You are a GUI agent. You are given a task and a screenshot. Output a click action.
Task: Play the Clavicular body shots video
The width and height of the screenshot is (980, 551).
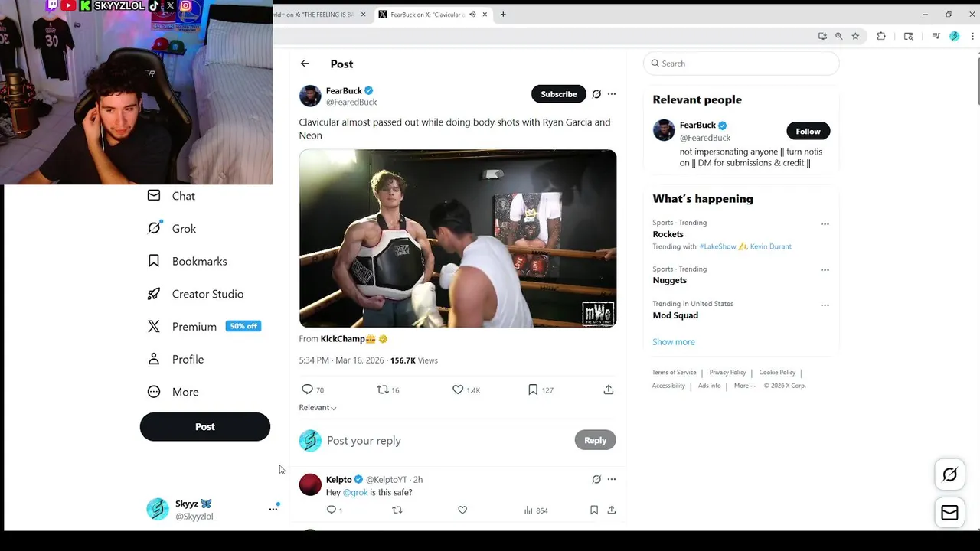[458, 238]
